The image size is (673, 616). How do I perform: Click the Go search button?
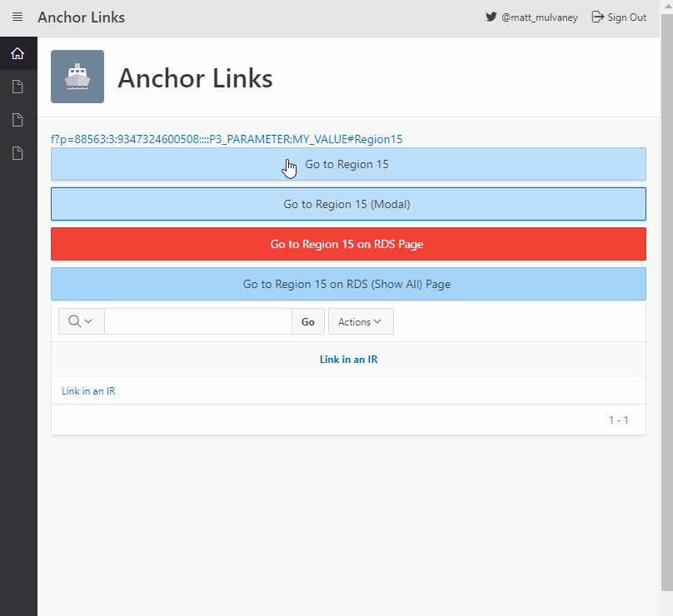coord(307,321)
